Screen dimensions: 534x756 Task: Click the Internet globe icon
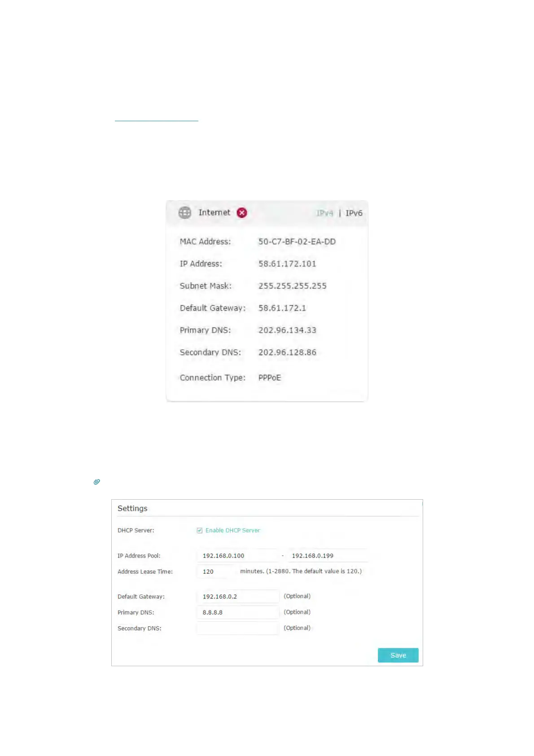click(185, 213)
